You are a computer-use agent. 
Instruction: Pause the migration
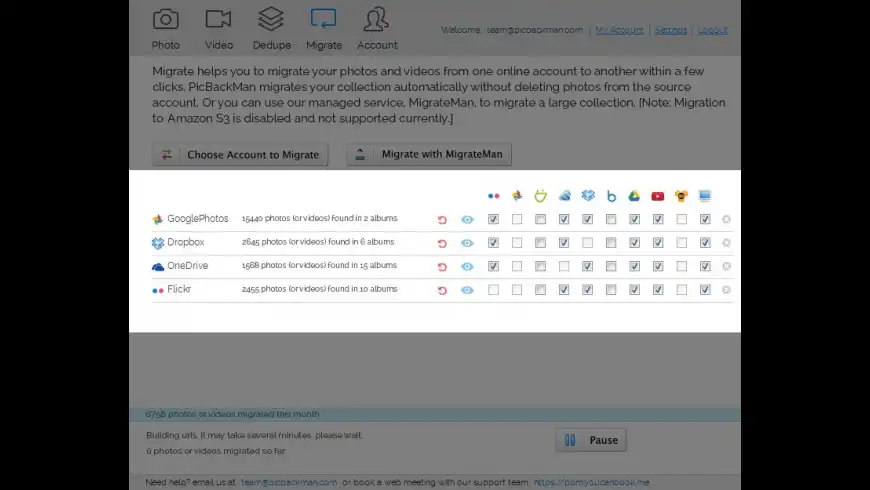[x=591, y=440]
